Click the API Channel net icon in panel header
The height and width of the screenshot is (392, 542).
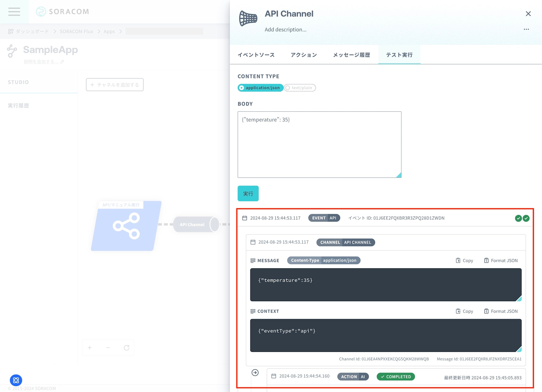[248, 18]
